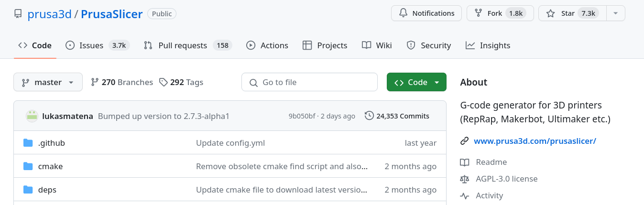Click the bell icon in Notifications
This screenshot has height=205, width=644.
403,13
